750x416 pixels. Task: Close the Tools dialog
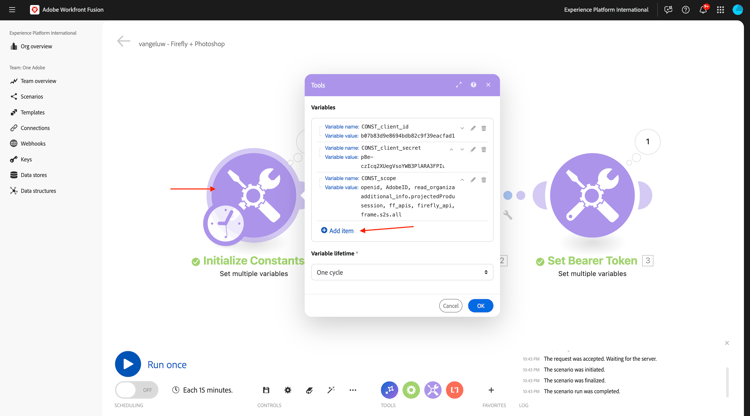click(x=488, y=85)
